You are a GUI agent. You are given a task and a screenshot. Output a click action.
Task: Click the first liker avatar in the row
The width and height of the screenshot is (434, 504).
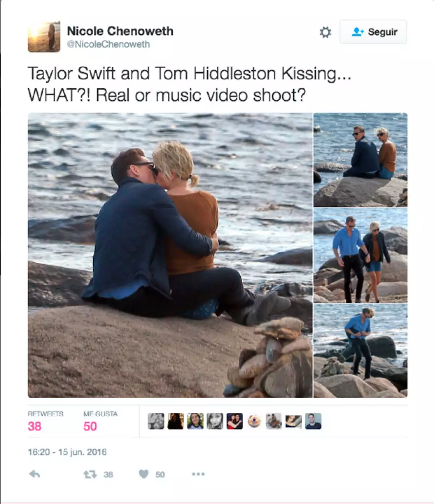point(156,421)
